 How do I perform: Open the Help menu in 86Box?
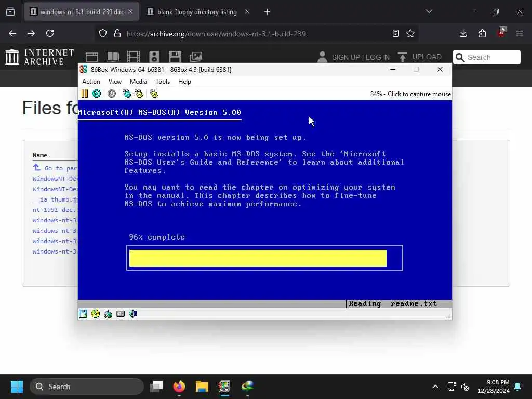pyautogui.click(x=184, y=82)
